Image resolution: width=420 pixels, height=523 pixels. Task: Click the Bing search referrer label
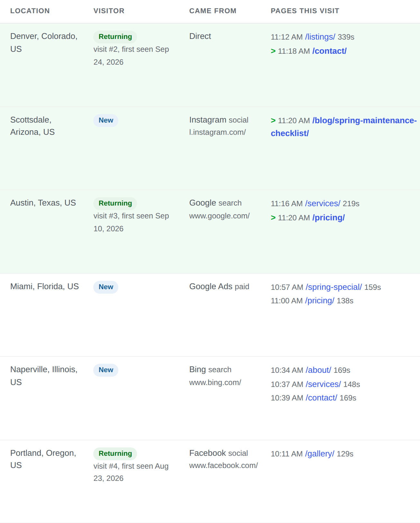click(210, 370)
